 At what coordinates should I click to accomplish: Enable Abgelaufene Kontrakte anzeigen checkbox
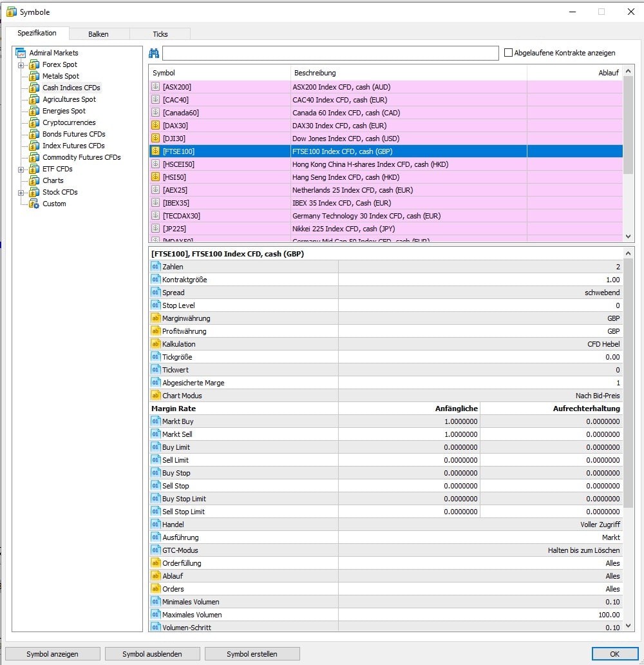pyautogui.click(x=508, y=53)
